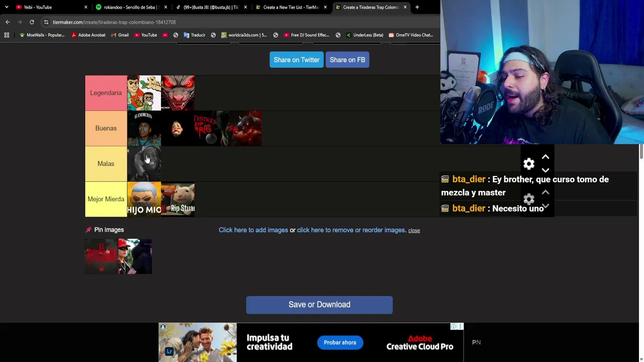Select the red-eyed wolf image in Legendaria
This screenshot has height=362, width=644.
(x=178, y=93)
